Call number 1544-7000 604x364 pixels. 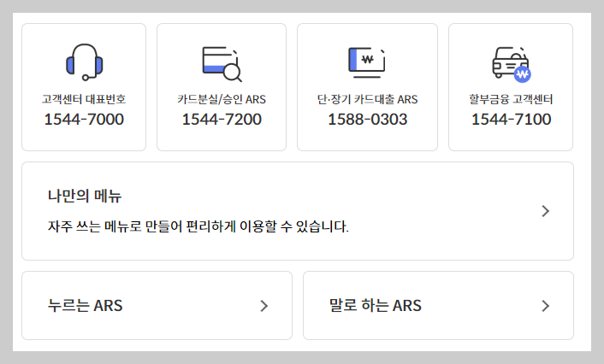pyautogui.click(x=84, y=120)
